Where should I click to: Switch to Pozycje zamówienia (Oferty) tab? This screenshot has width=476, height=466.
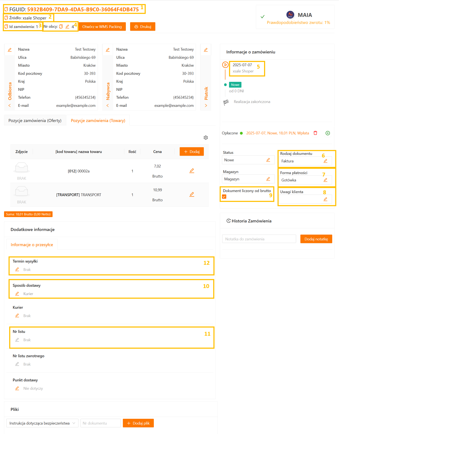pos(35,121)
